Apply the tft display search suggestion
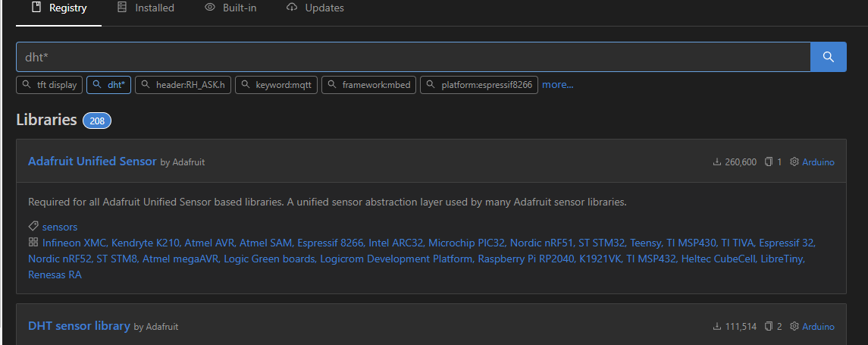Viewport: 868px width, 345px height. click(50, 85)
